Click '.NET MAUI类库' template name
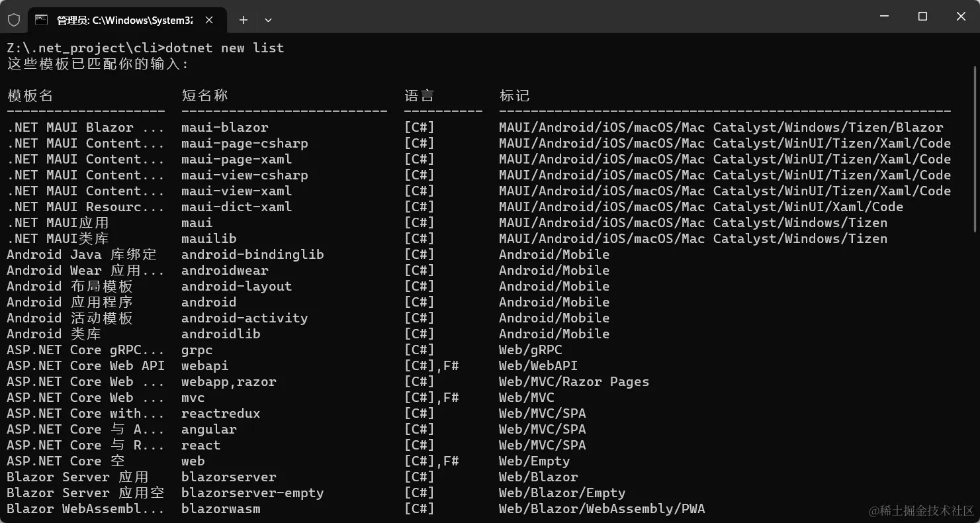This screenshot has width=980, height=523. (58, 238)
